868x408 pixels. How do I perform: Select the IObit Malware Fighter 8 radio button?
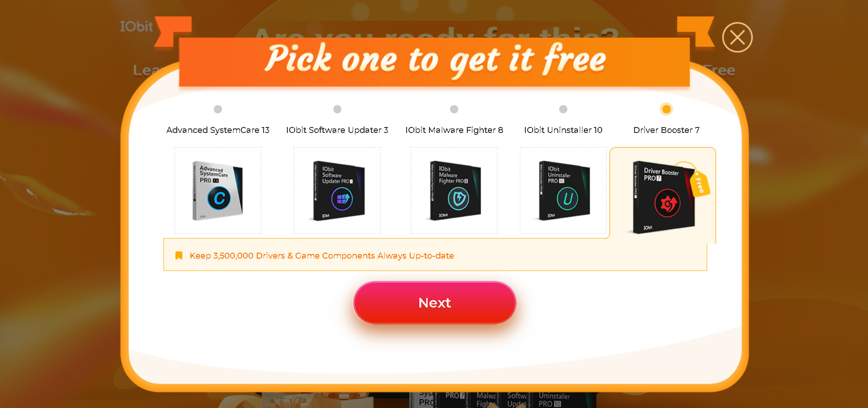point(454,109)
